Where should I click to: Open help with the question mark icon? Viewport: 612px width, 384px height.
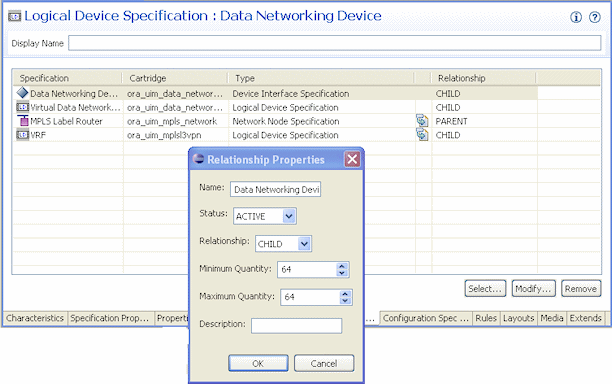click(x=594, y=17)
